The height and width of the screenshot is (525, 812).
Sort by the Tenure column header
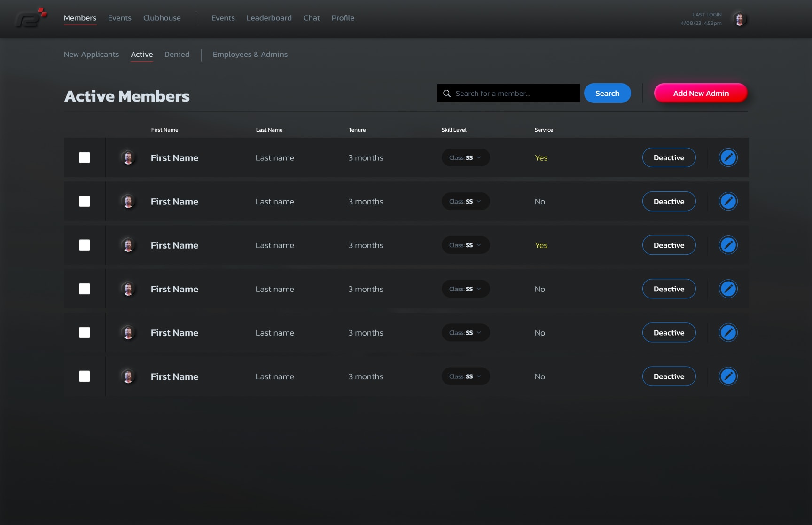[357, 130]
